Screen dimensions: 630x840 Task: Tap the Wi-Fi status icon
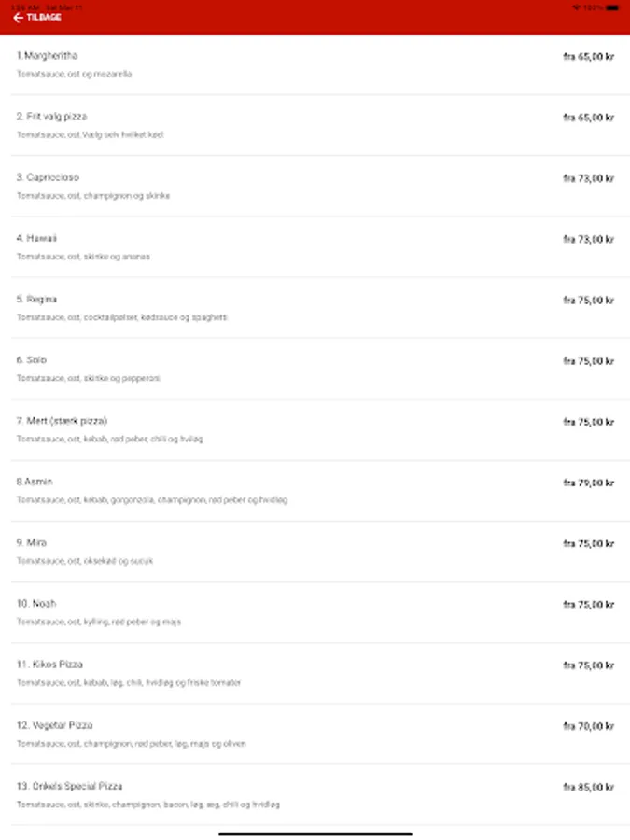[576, 7]
